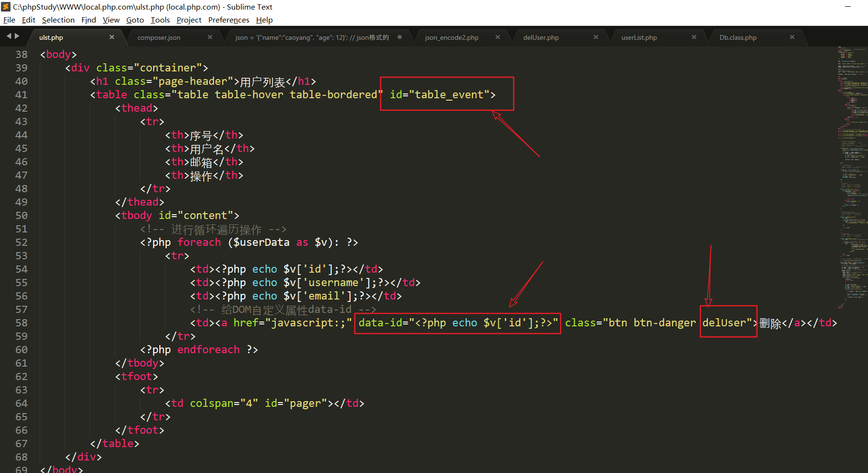Open the File menu
Viewport: 868px width, 473px height.
tap(9, 20)
